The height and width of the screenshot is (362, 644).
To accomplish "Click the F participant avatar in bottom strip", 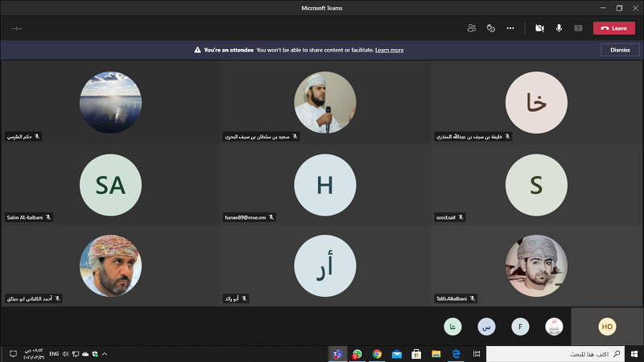I will coord(521,327).
